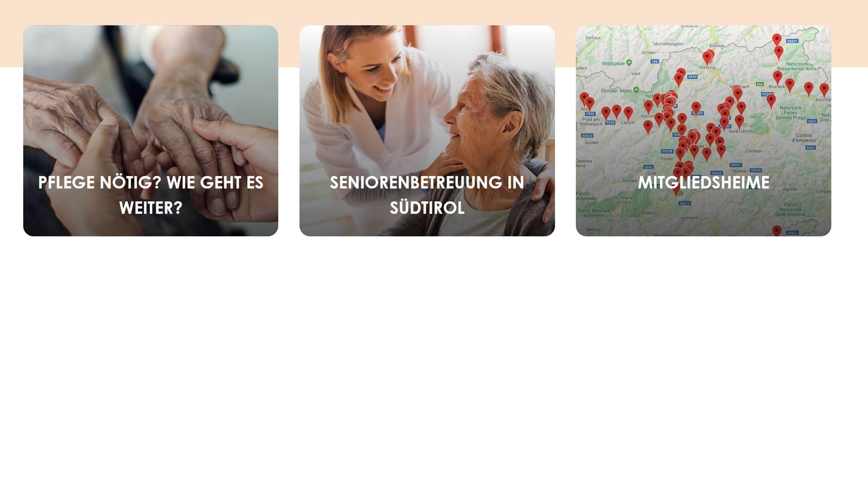Click the SS44 road badge on map
This screenshot has width=868, height=479.
692,77
